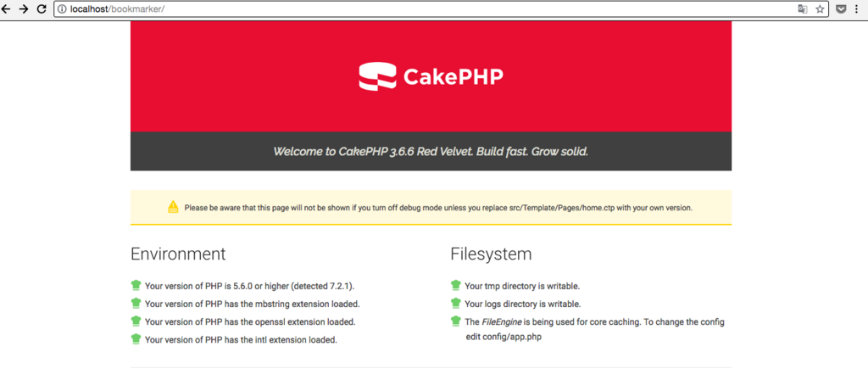Go back using the browser back arrow

click(x=6, y=8)
